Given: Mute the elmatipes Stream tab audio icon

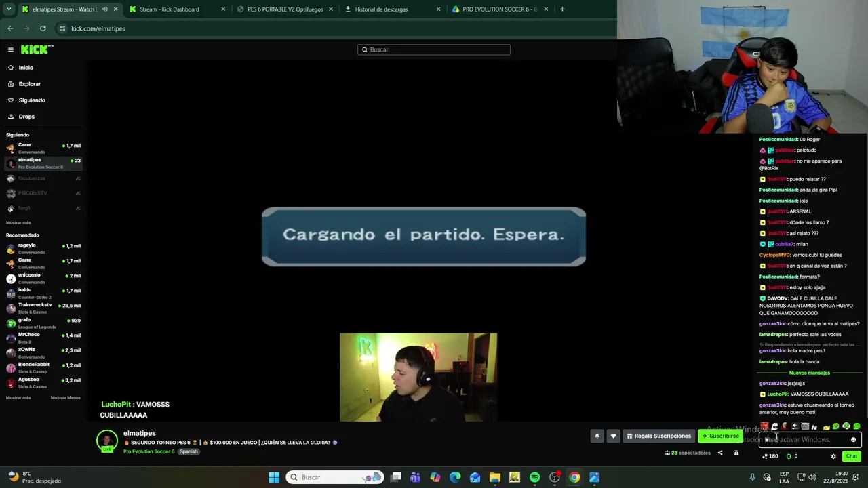Looking at the screenshot, I should 104,9.
